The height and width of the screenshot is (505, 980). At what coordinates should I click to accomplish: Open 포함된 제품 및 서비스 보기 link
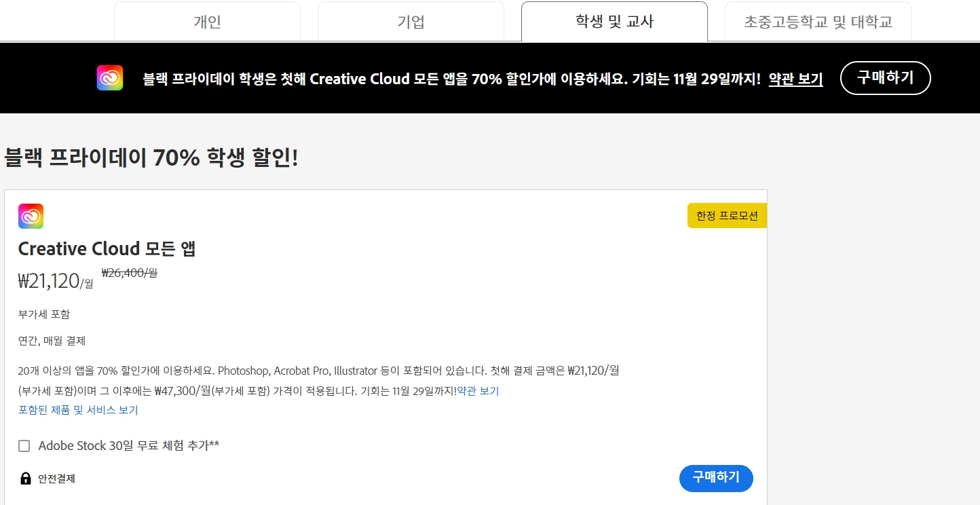pyautogui.click(x=78, y=410)
